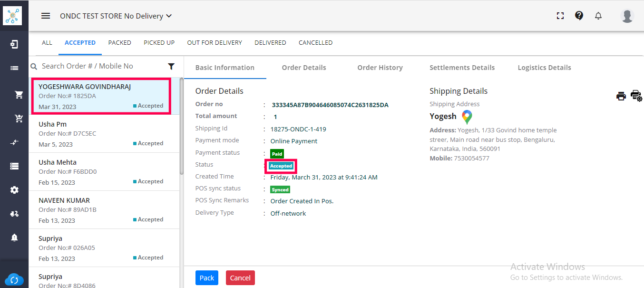The image size is (644, 288).
Task: Open the hamburger navigation menu
Action: [46, 16]
